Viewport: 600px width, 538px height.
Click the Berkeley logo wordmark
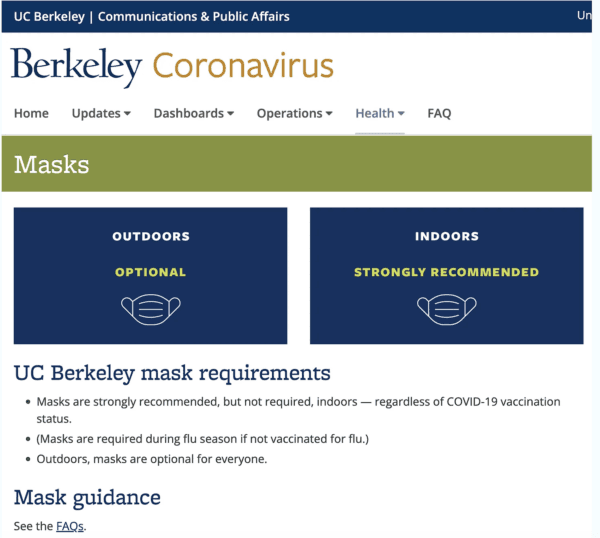(77, 67)
